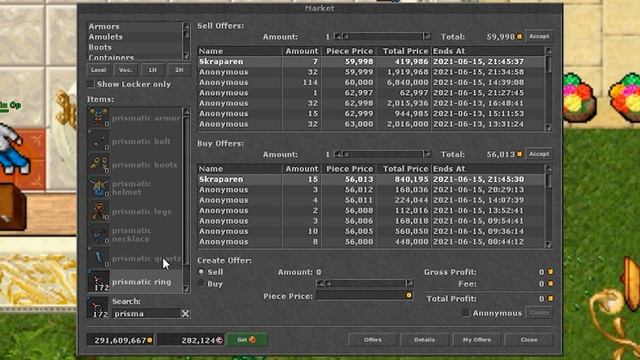Image resolution: width=640 pixels, height=360 pixels.
Task: Select sell offer priced 62,997
Action: tap(371, 93)
